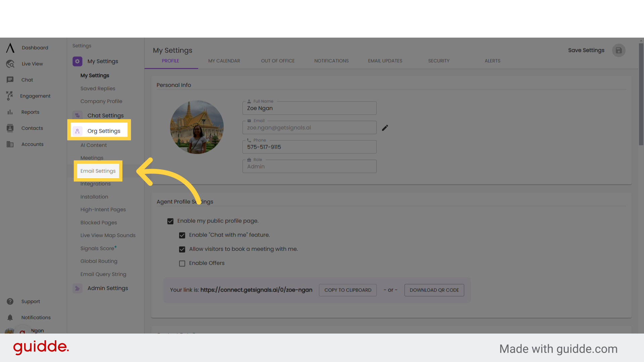
Task: Check the Enable Offers checkbox
Action: click(x=182, y=263)
